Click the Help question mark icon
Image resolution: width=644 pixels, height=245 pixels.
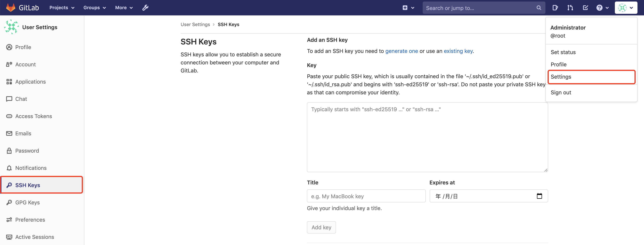[599, 8]
